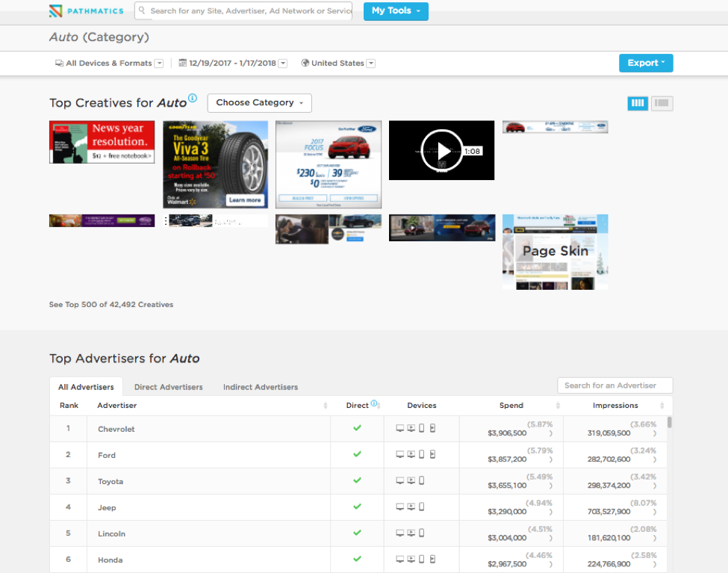This screenshot has width=728, height=573.
Task: Click sort arrows on Advertiser column
Action: pyautogui.click(x=326, y=406)
